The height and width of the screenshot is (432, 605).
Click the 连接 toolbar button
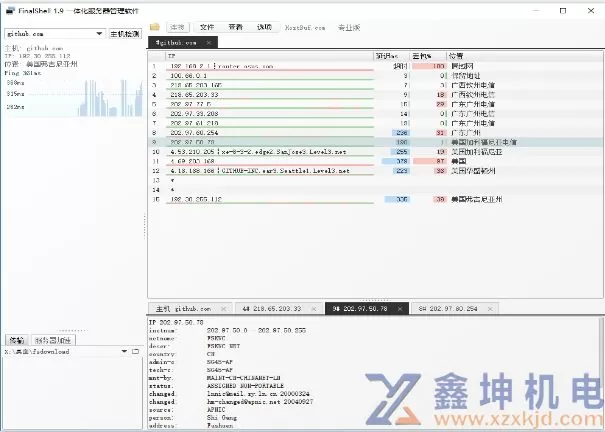(x=177, y=27)
